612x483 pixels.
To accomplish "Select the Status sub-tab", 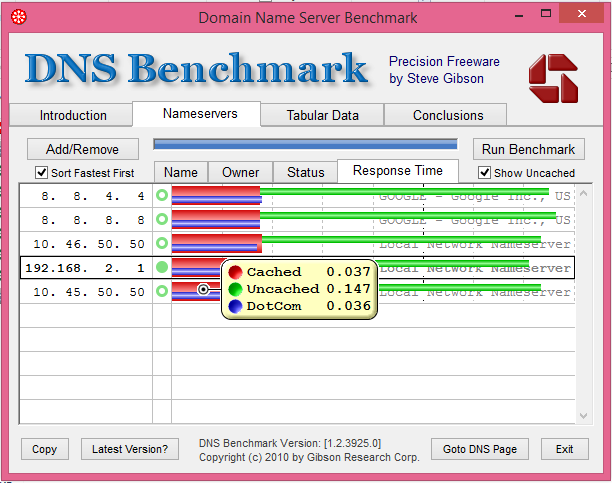I will (305, 172).
